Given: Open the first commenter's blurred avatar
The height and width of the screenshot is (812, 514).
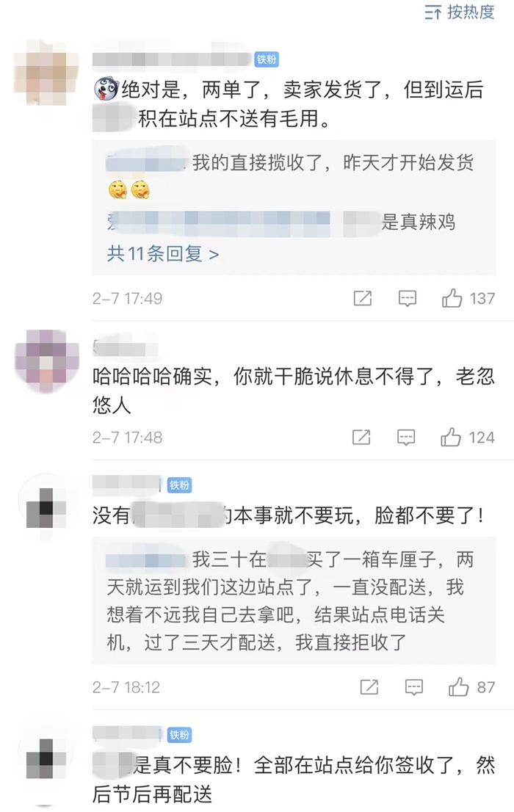Looking at the screenshot, I should point(46,73).
